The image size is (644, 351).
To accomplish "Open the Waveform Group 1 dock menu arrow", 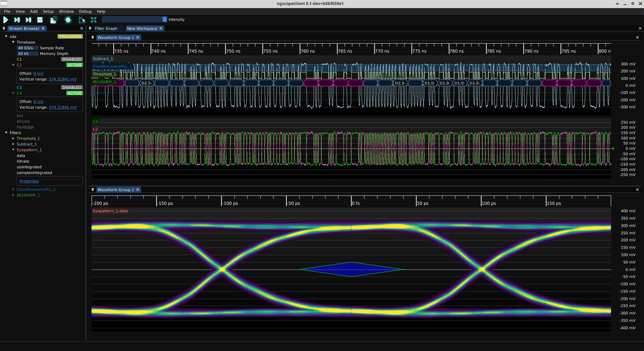I will [x=93, y=38].
